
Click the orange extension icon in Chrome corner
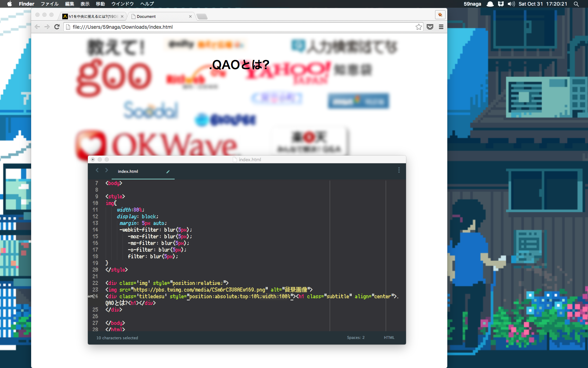tap(440, 15)
